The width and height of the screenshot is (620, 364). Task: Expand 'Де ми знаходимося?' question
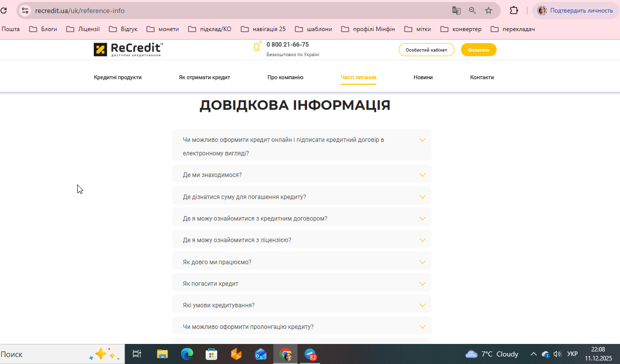pos(301,174)
